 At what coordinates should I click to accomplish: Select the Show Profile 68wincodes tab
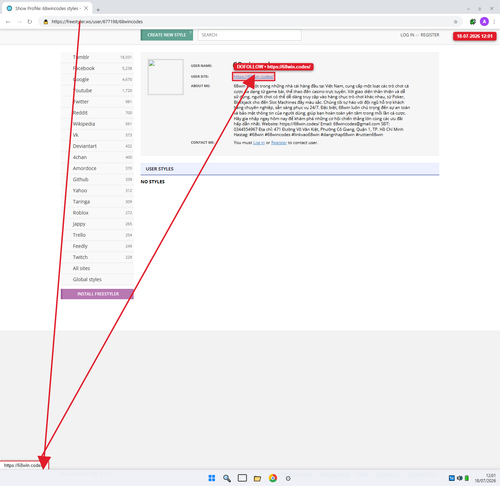click(x=47, y=8)
